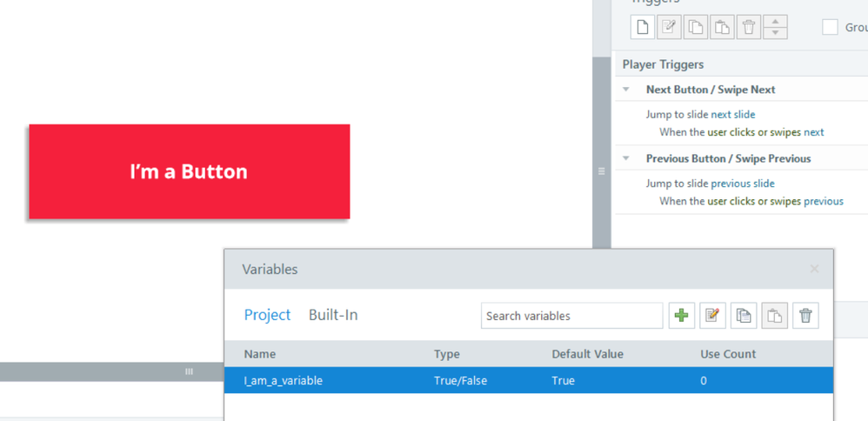Click the Search variables field
Screen dimensions: 868x421
(x=571, y=316)
